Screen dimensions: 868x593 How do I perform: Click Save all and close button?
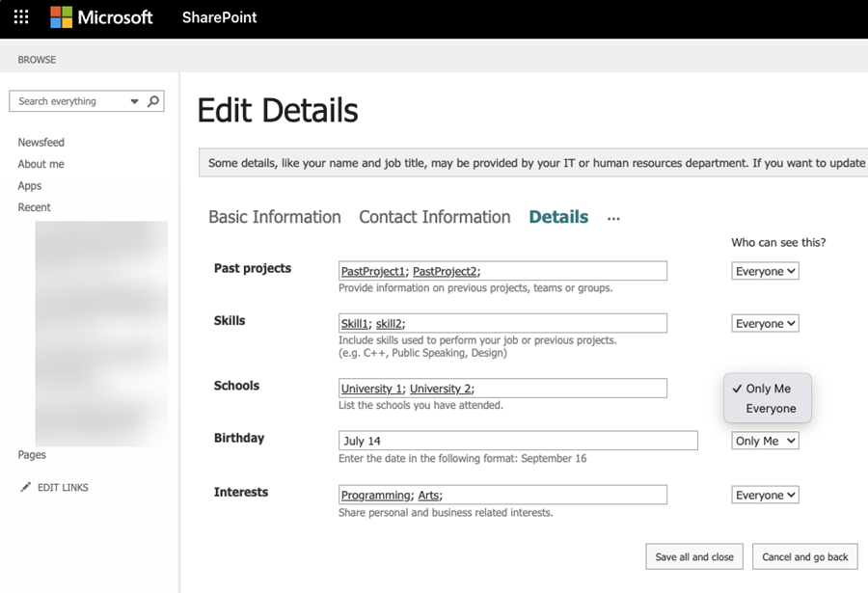coord(694,556)
